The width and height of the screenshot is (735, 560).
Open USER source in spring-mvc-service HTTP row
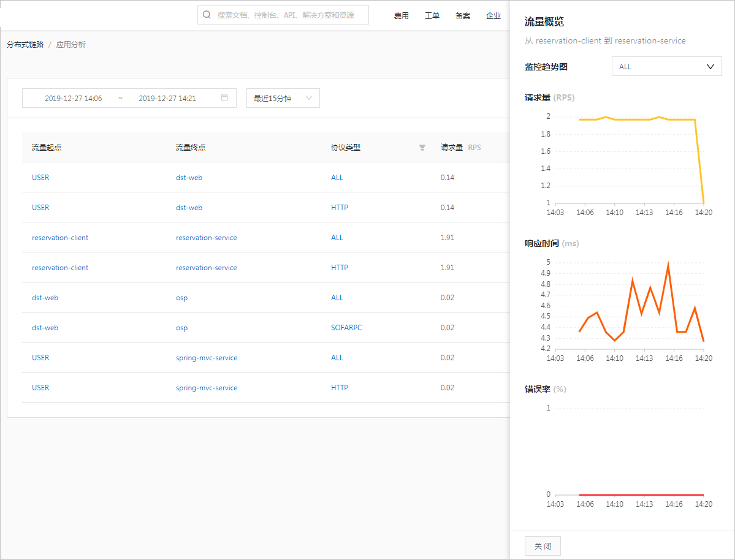click(x=40, y=388)
